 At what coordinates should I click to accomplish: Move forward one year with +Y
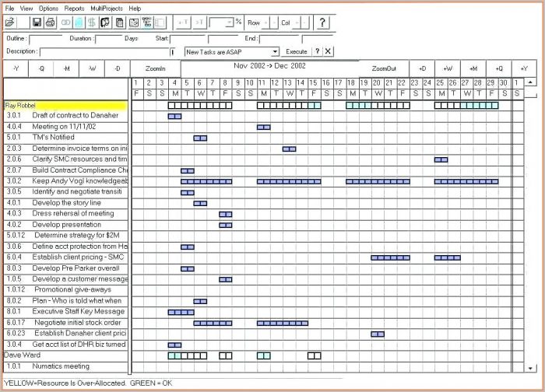click(524, 68)
